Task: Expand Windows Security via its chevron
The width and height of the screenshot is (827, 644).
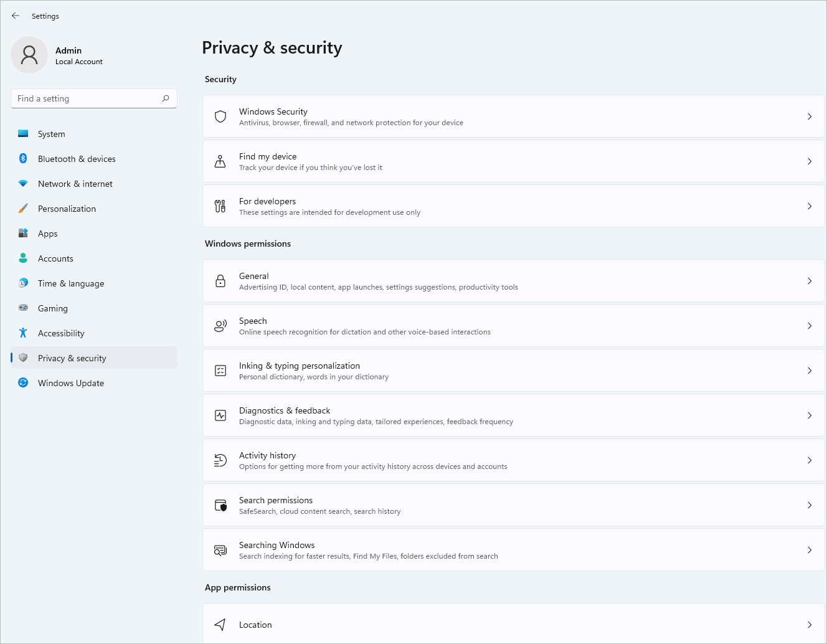Action: tap(810, 116)
